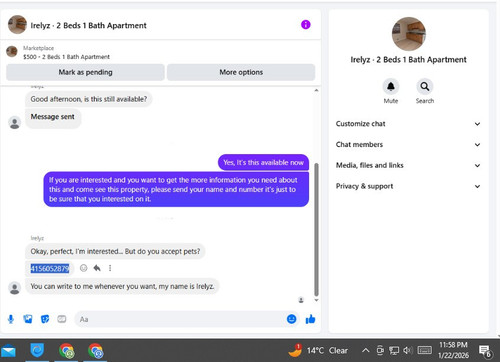The height and width of the screenshot is (362, 500).
Task: Open Meet Now tray icon
Action: pyautogui.click(x=380, y=350)
